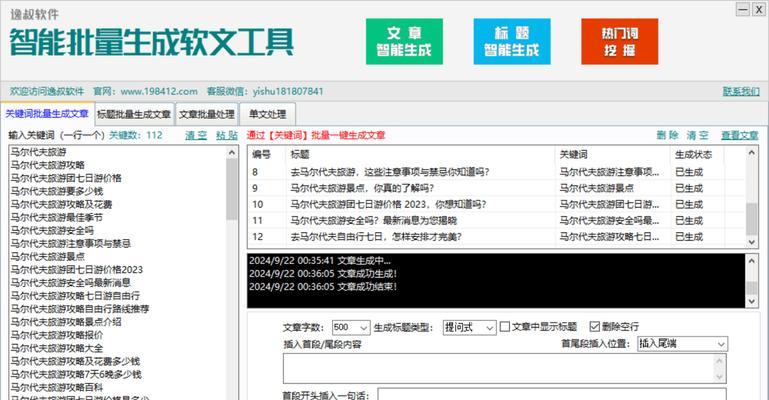The height and width of the screenshot is (400, 769).
Task: Click the 生成状态 column header
Action: (x=696, y=154)
